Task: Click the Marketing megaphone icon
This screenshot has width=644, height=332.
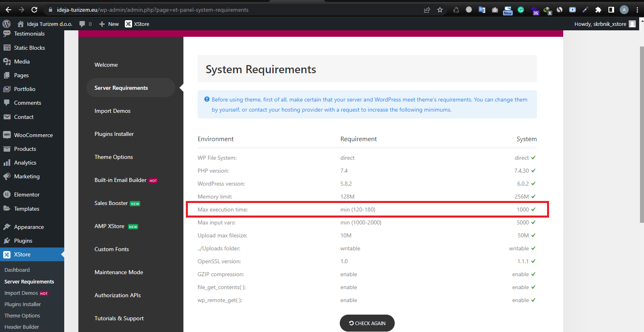Action: [7, 176]
